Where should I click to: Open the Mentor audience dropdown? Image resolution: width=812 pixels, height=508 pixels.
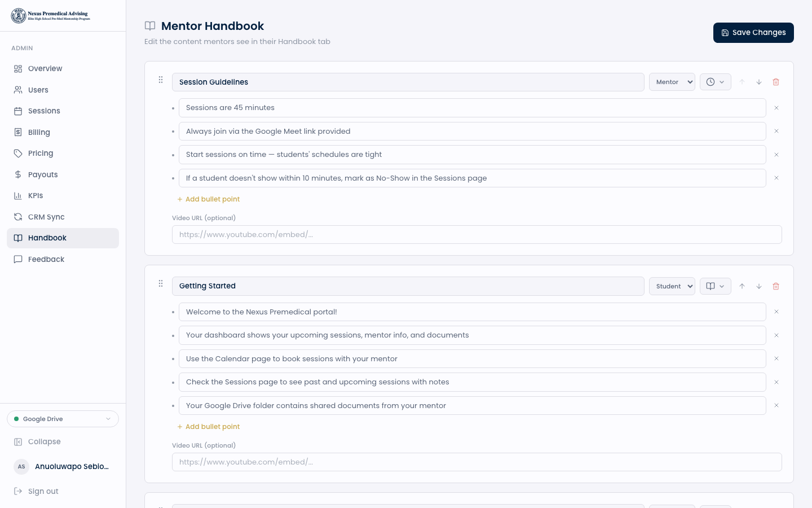[x=672, y=82]
